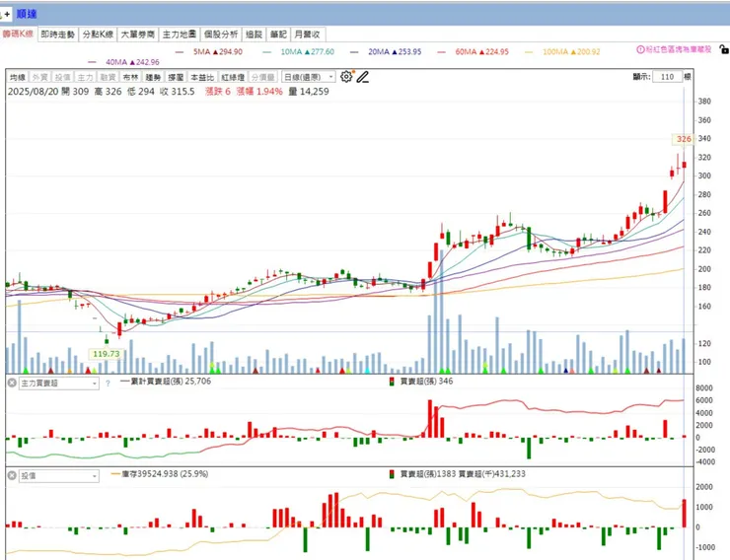Screen dimensions: 730x560
Task: Close the 投信 indicator panel
Action: [x=12, y=476]
